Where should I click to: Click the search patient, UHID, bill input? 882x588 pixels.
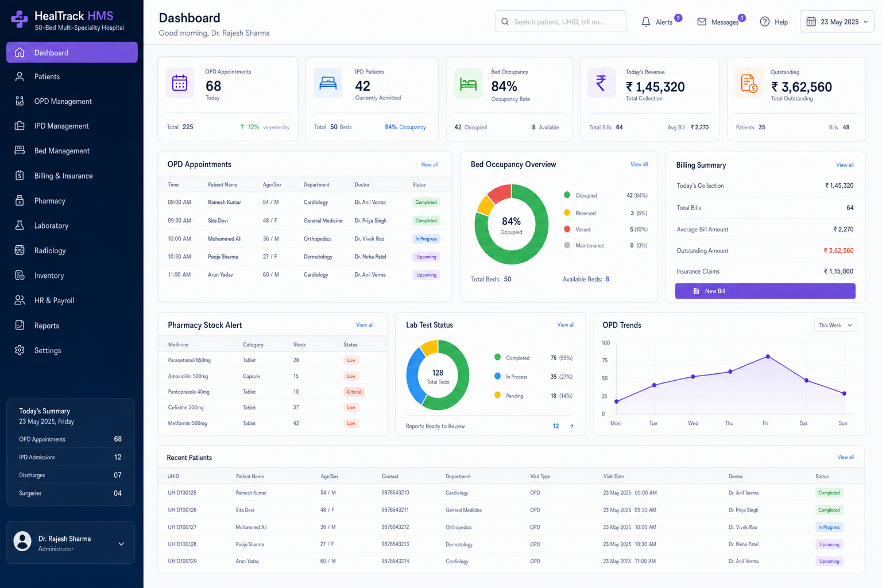point(561,22)
